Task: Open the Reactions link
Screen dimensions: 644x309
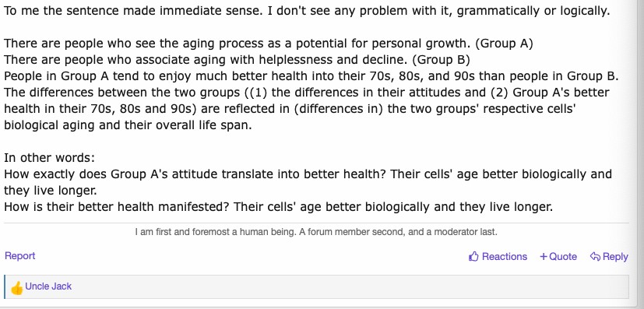Action: pos(505,257)
